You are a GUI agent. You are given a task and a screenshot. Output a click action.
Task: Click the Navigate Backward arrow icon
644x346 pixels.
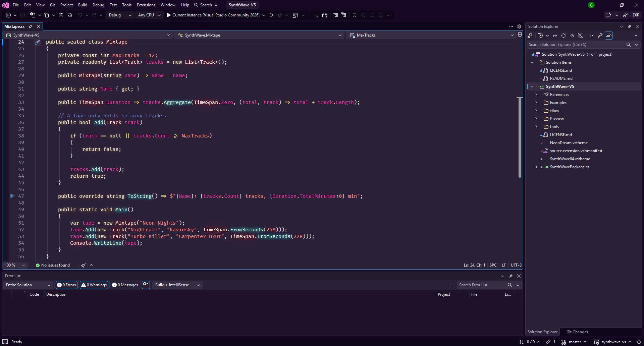coord(8,15)
